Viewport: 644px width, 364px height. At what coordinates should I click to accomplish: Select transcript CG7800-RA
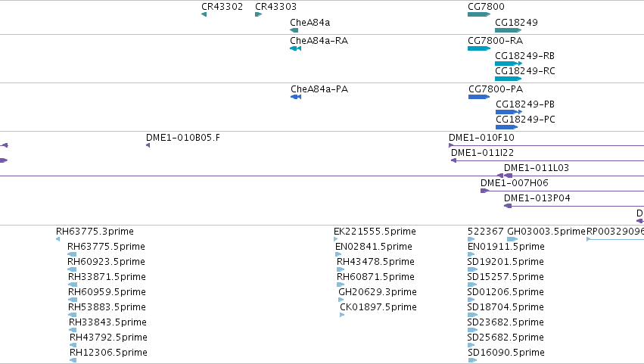[x=495, y=41]
